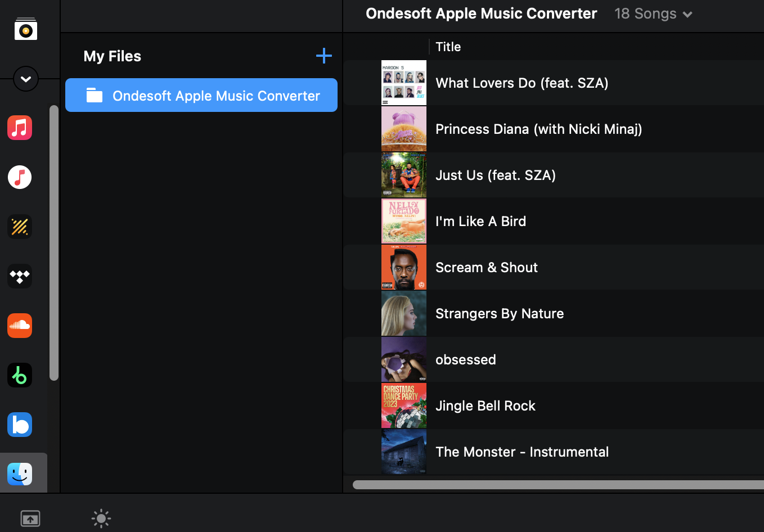Select song title Jingle Bell Rock

486,406
